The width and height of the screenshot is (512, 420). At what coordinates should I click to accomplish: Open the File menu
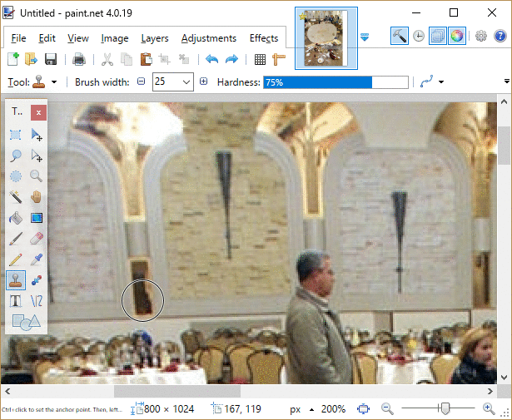pos(18,38)
